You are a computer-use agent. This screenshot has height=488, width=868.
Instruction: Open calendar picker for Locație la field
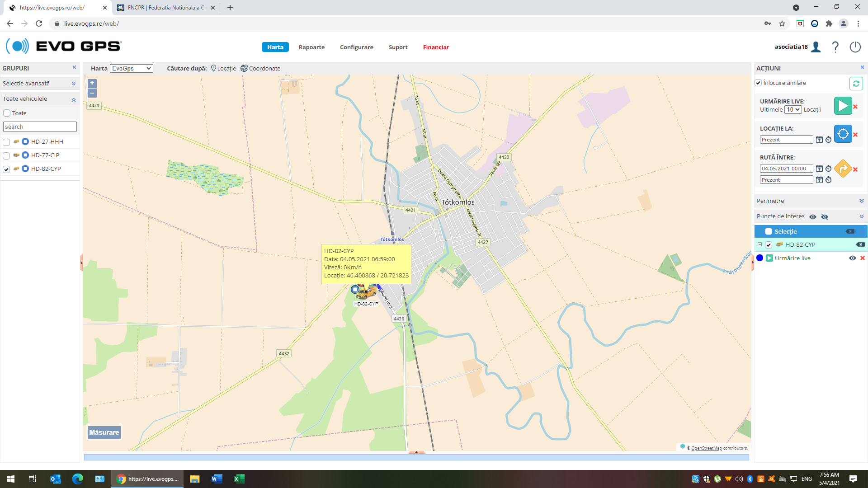(x=819, y=140)
